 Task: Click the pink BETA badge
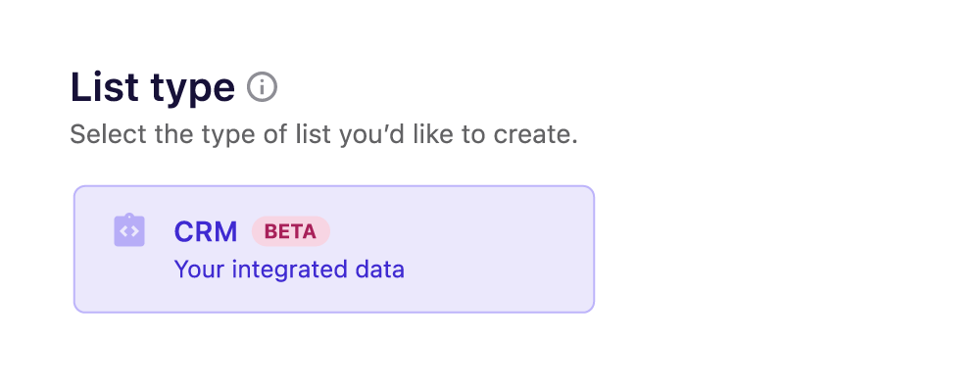[290, 231]
